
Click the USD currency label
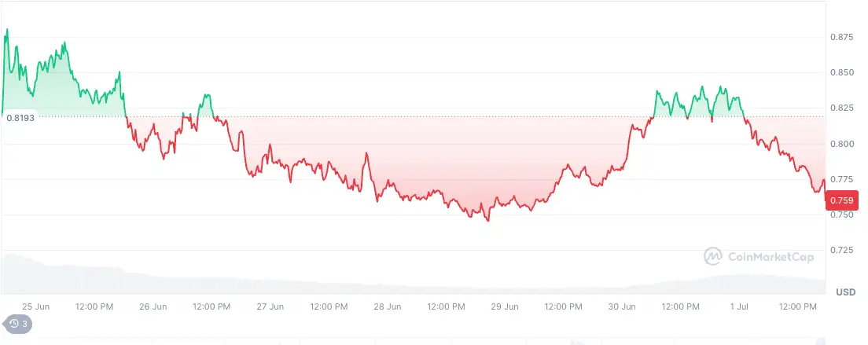[845, 292]
